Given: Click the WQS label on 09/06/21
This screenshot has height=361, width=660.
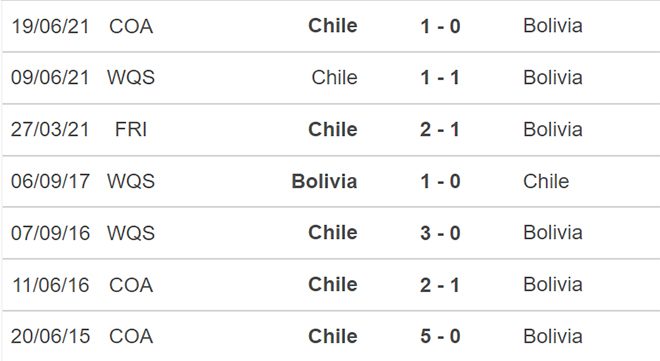Looking at the screenshot, I should pyautogui.click(x=131, y=78).
